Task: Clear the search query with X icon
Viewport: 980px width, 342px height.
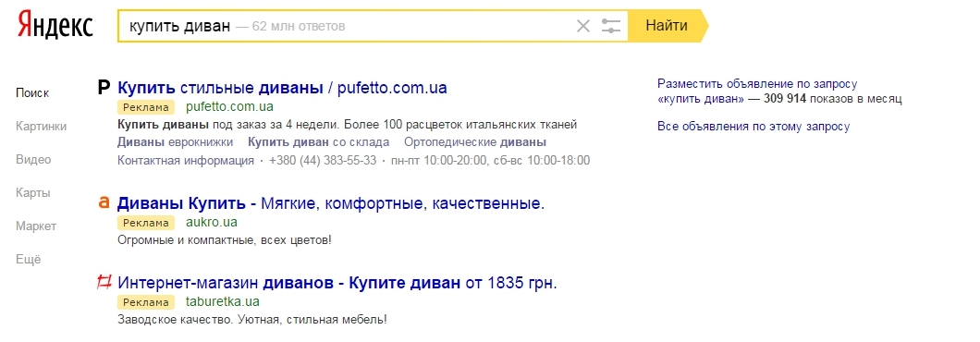Action: click(582, 26)
